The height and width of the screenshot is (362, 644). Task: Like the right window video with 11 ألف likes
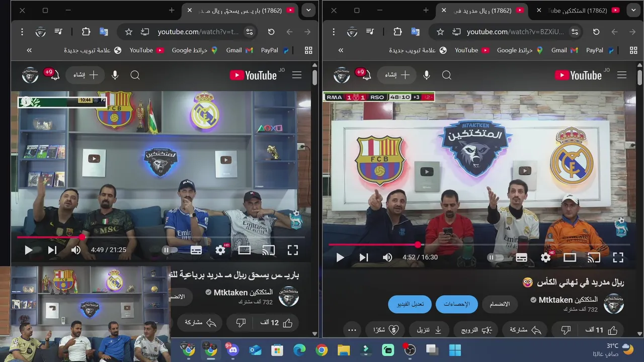601,330
